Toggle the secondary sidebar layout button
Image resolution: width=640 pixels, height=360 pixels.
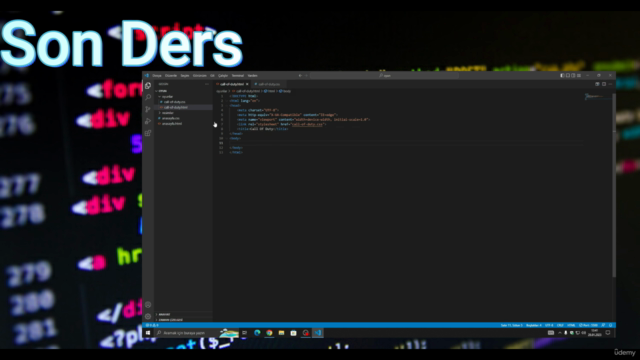coord(573,76)
